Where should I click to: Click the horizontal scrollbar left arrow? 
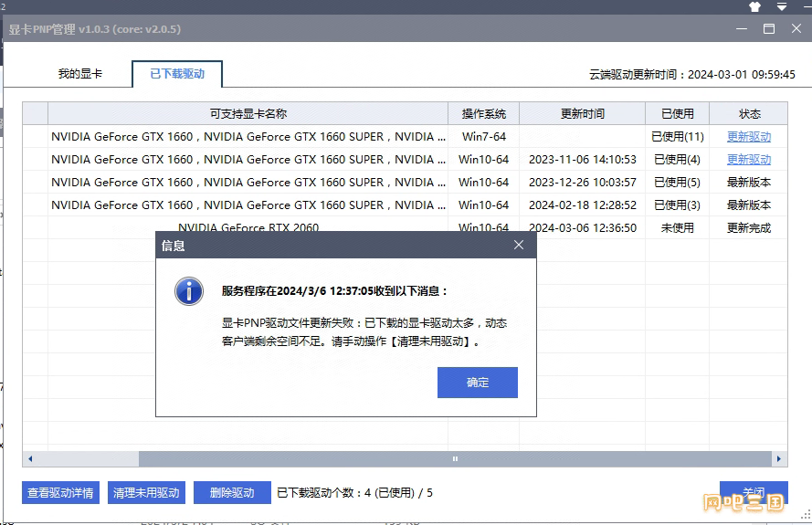(30, 458)
